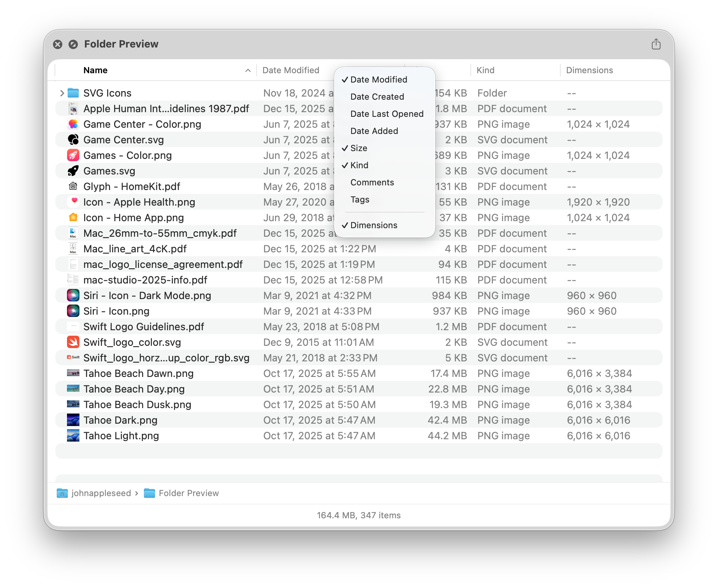Choose Date Created from the context menu
The height and width of the screenshot is (588, 718).
[x=377, y=97]
